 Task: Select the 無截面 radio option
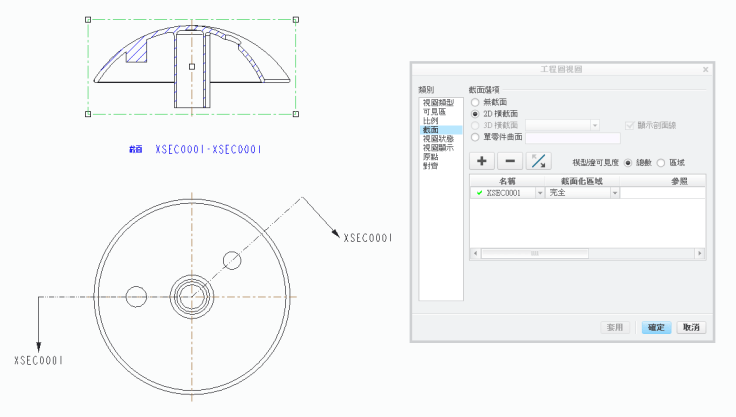click(475, 103)
